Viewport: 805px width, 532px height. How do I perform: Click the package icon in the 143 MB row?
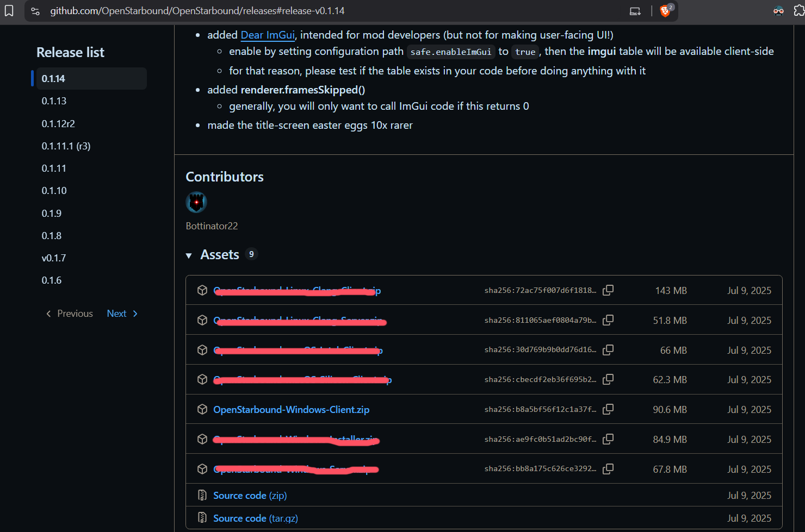point(202,290)
